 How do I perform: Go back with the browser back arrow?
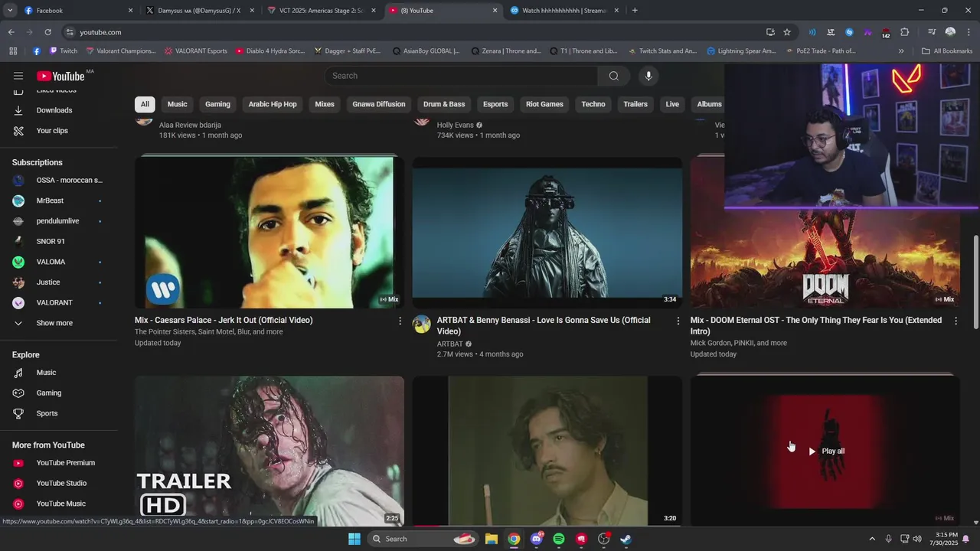point(11,32)
